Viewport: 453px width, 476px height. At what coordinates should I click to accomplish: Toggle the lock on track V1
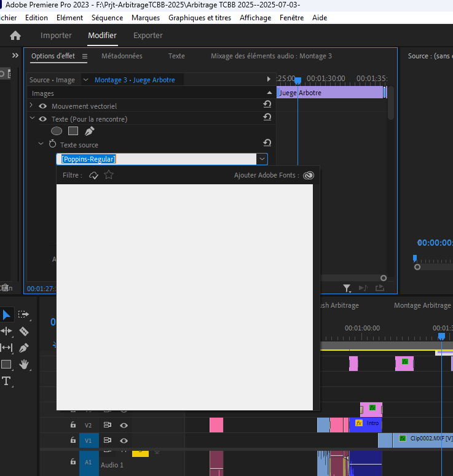coord(73,440)
